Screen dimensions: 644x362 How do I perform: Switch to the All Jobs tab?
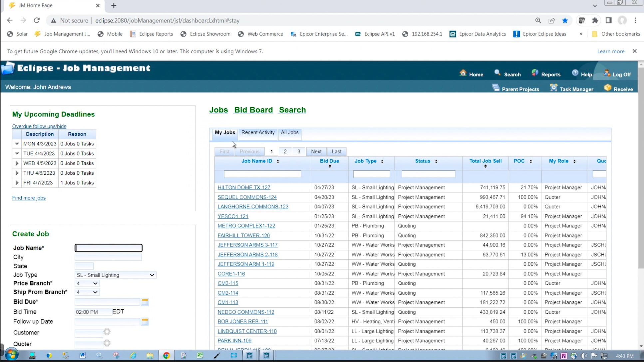(x=289, y=132)
